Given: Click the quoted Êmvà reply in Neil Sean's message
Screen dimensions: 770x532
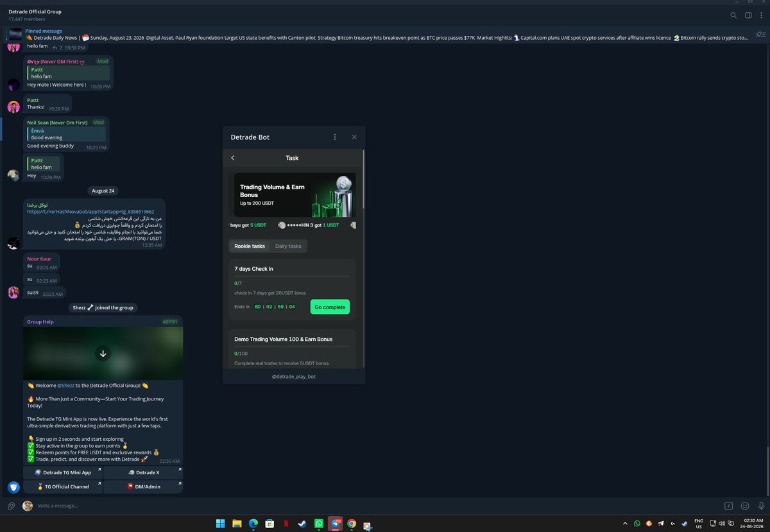Looking at the screenshot, I should point(66,133).
